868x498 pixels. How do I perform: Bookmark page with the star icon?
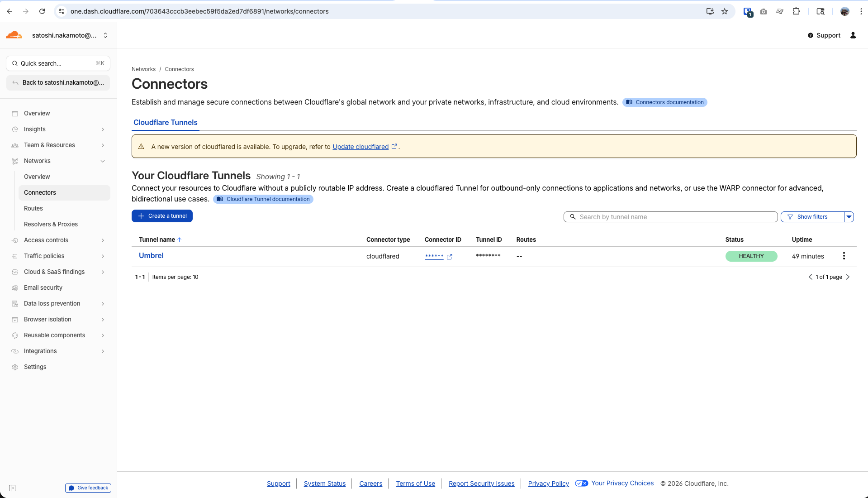pyautogui.click(x=725, y=11)
